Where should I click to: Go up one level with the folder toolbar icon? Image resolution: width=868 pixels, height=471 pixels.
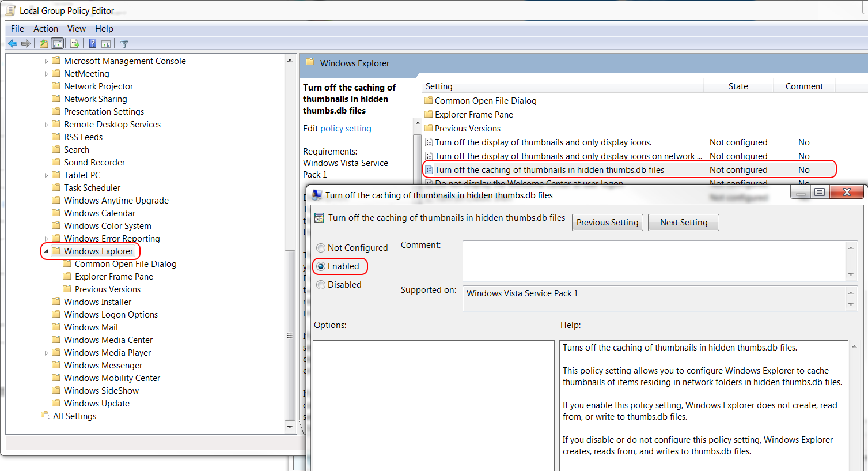click(44, 43)
